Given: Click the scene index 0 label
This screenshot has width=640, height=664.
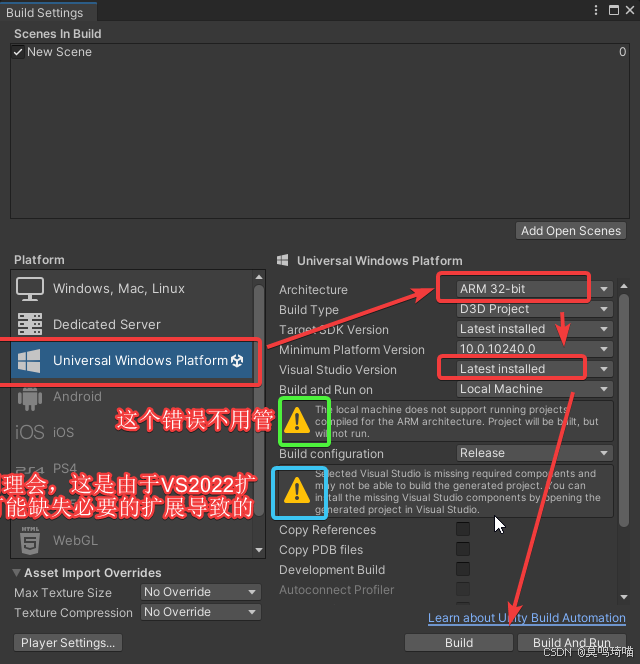Looking at the screenshot, I should pos(622,52).
